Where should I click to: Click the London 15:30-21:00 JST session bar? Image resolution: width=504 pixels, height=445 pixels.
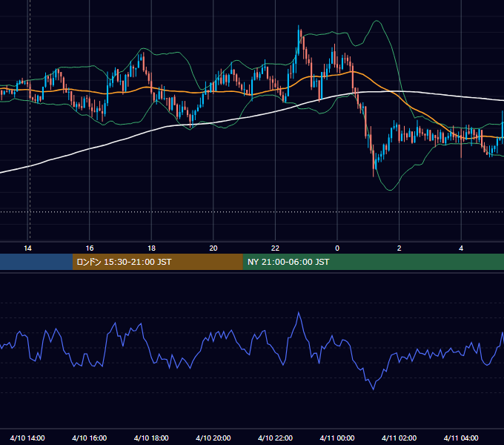[x=157, y=262]
